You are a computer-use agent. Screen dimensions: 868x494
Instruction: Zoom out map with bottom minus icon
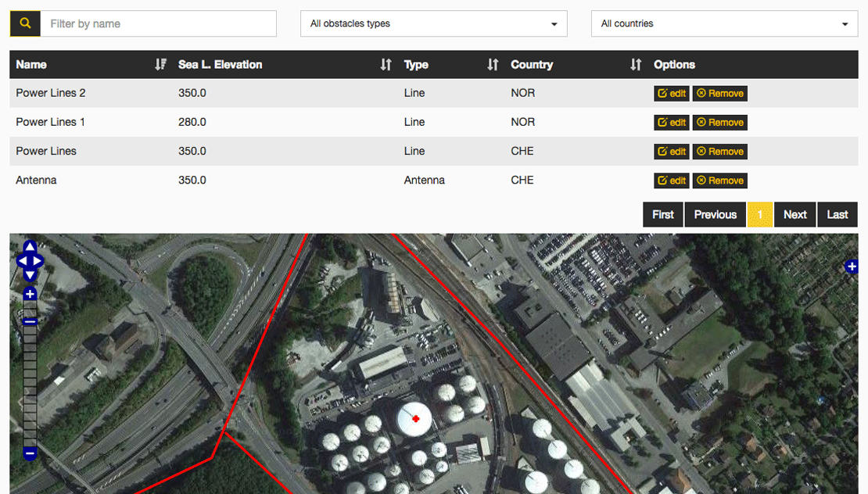[30, 453]
